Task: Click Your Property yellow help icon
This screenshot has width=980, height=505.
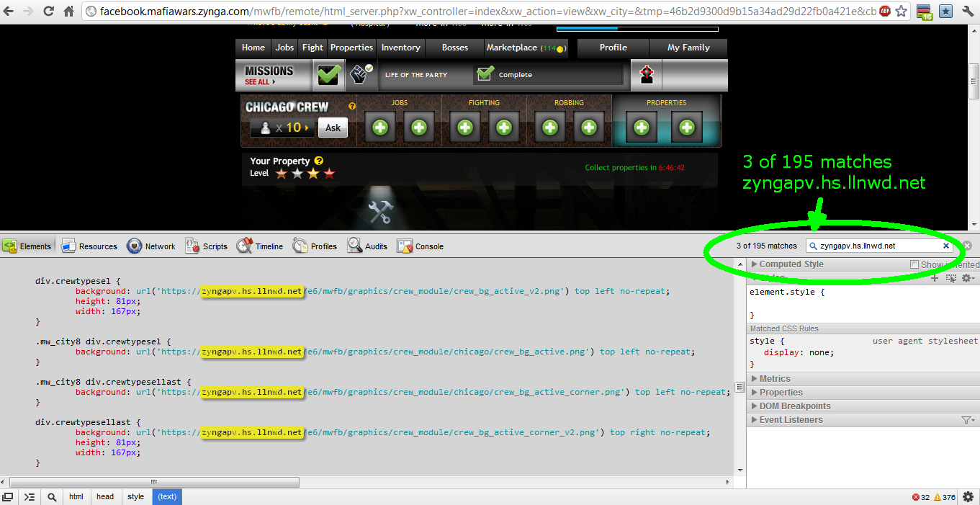Action: point(319,161)
